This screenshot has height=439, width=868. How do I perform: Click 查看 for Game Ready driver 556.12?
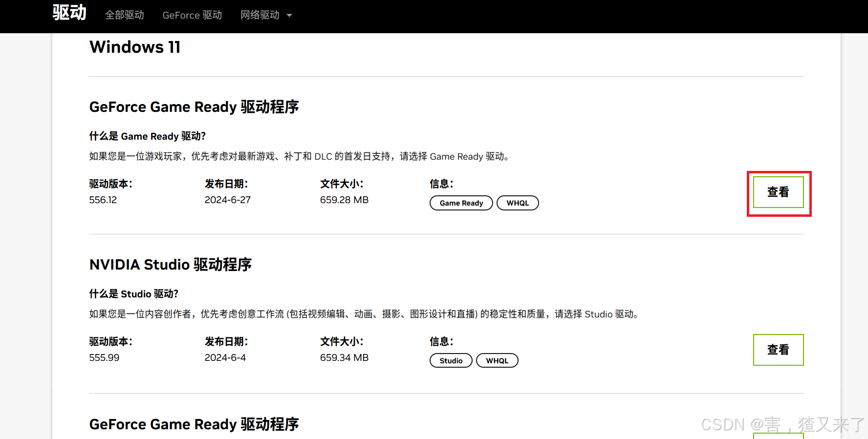coord(778,192)
